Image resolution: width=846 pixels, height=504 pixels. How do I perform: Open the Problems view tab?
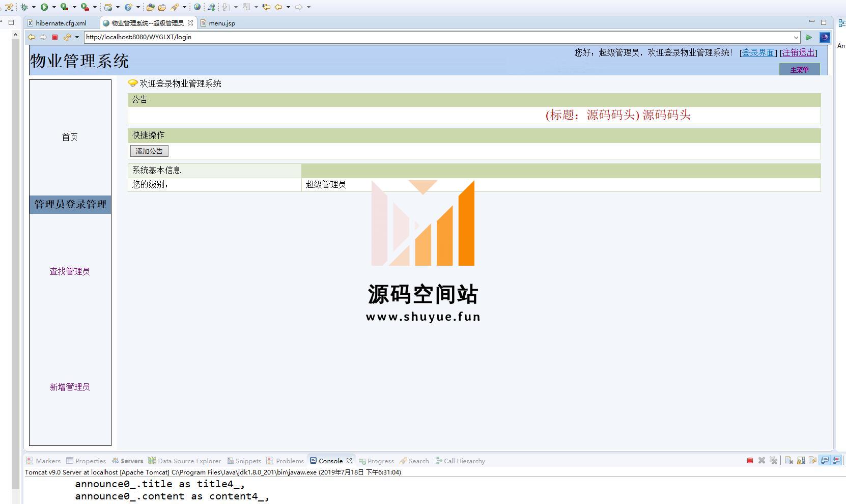[x=285, y=461]
